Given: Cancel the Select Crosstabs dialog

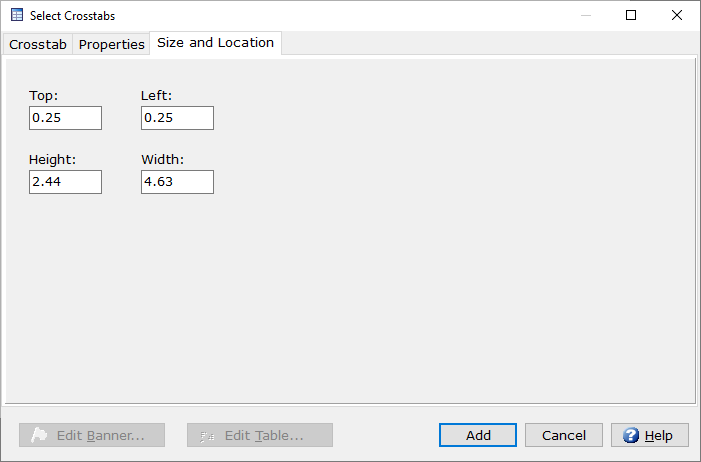Looking at the screenshot, I should pyautogui.click(x=564, y=435).
